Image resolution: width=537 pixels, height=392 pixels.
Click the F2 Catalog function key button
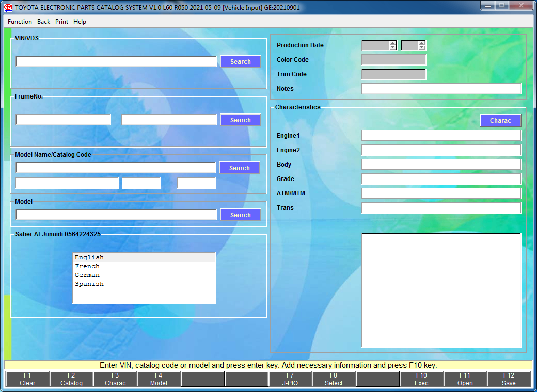(x=71, y=379)
